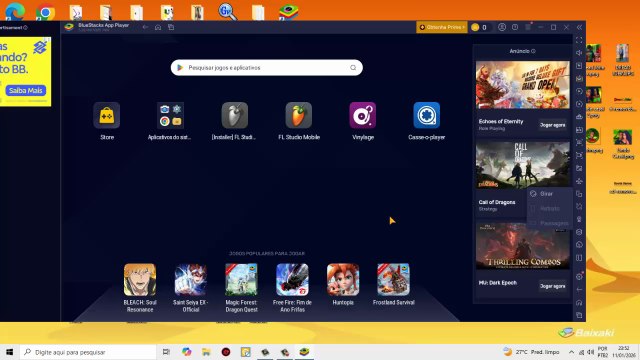
Task: Open the Windows Start menu
Action: pos(9,352)
